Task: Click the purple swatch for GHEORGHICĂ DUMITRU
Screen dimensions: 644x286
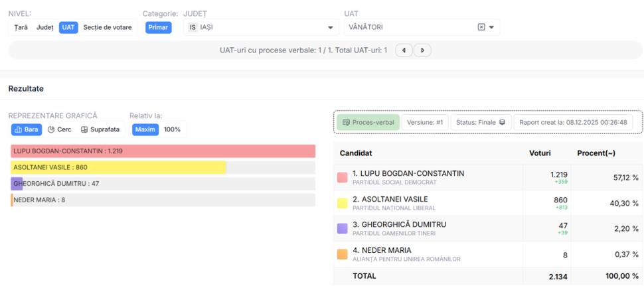Action: (343, 228)
